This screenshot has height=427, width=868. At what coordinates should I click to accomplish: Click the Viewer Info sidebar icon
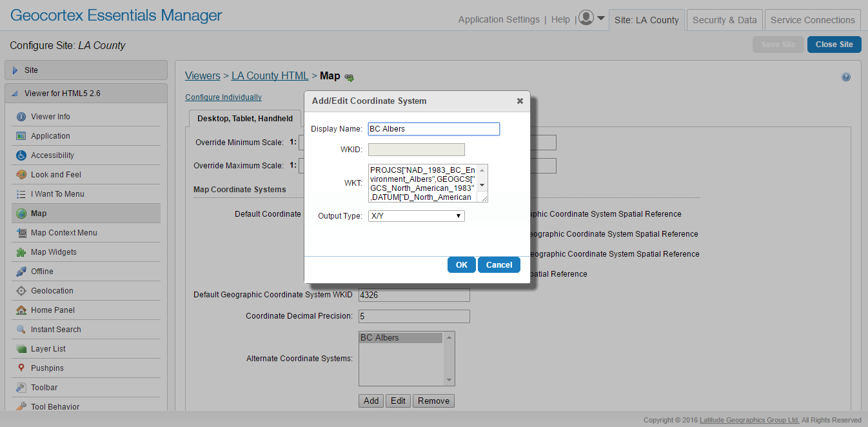click(21, 117)
